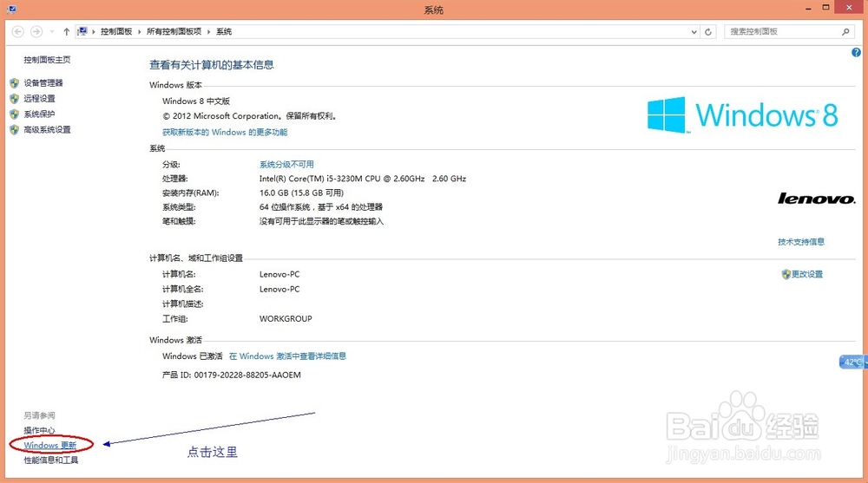Click the system icon in title bar
The image size is (868, 483).
(x=11, y=9)
